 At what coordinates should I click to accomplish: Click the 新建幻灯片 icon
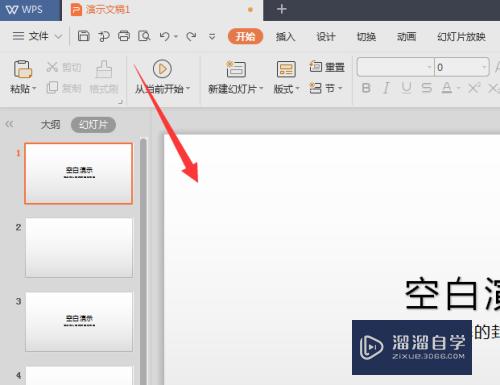pyautogui.click(x=236, y=69)
